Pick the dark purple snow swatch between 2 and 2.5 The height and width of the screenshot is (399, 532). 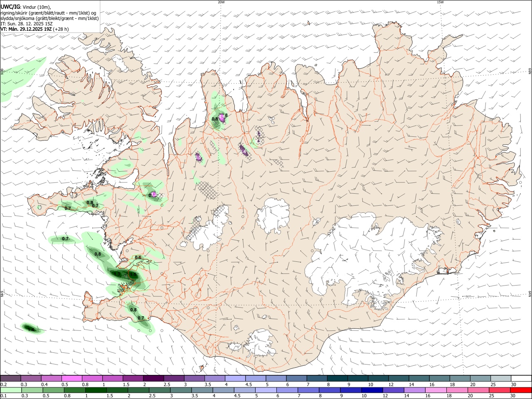tap(153, 378)
